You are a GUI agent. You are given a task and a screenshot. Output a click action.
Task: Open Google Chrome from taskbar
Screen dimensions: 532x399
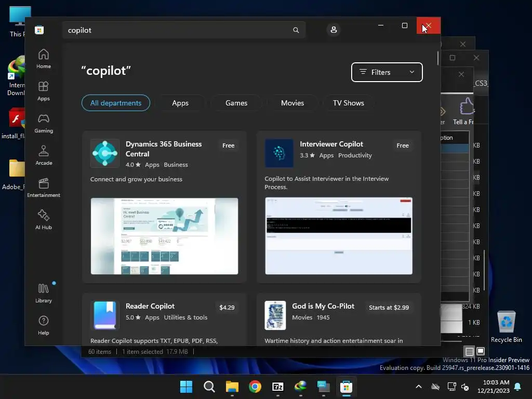pyautogui.click(x=255, y=387)
